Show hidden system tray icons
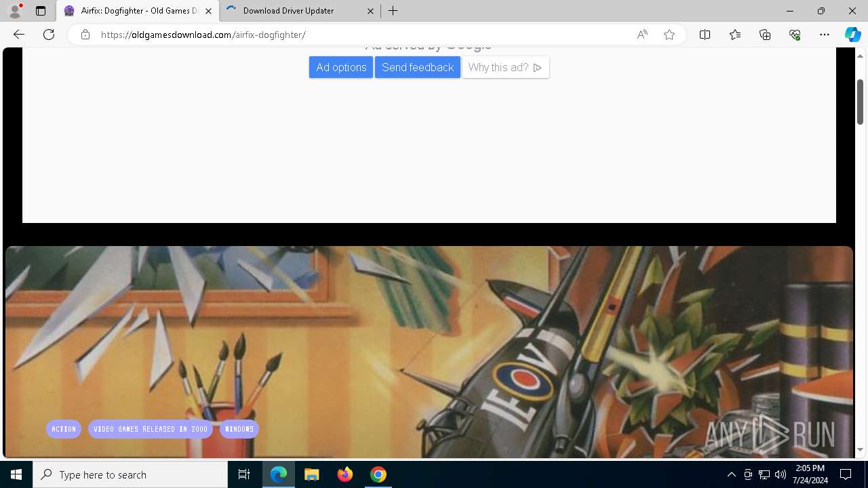Image resolution: width=868 pixels, height=488 pixels. (x=732, y=474)
